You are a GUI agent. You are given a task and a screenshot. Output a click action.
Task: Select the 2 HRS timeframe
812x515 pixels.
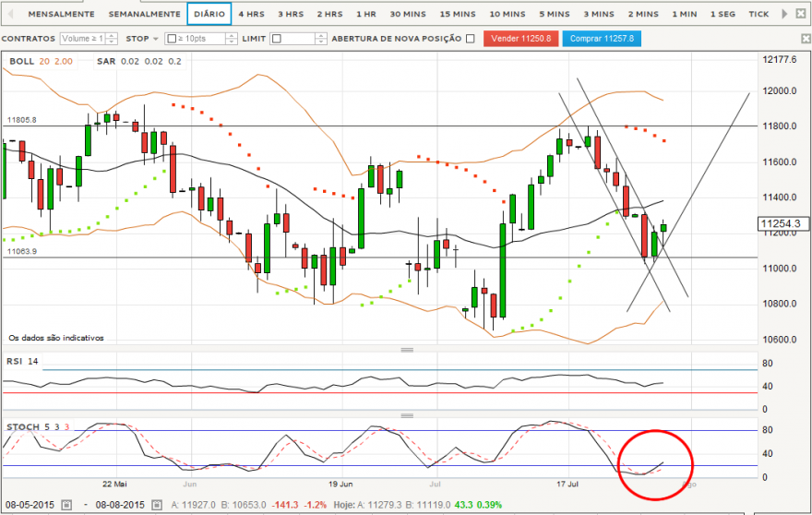[330, 14]
